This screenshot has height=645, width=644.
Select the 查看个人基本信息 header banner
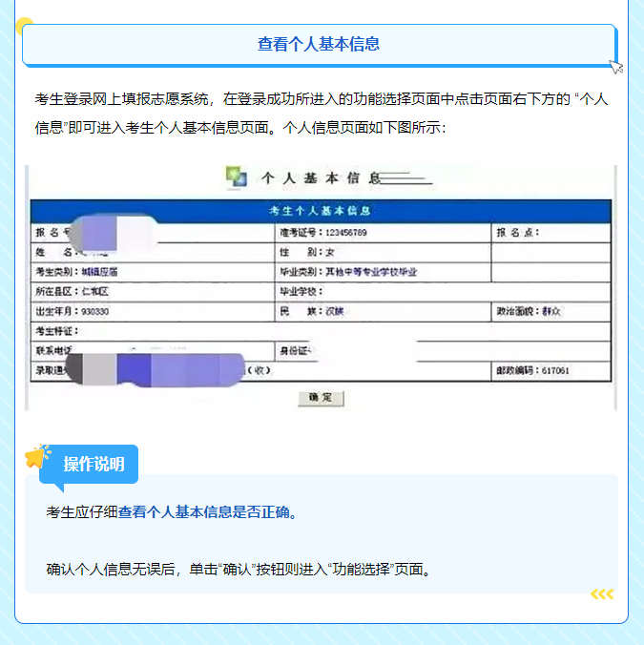coord(319,44)
